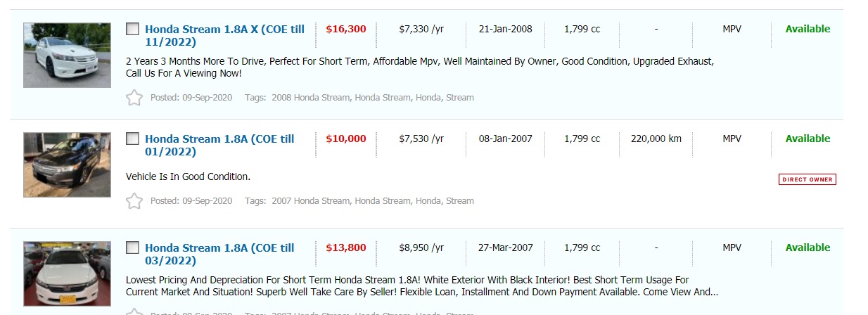The image size is (868, 315).
Task: View white Honda Stream 1.8A X thumbnail
Action: (x=67, y=55)
